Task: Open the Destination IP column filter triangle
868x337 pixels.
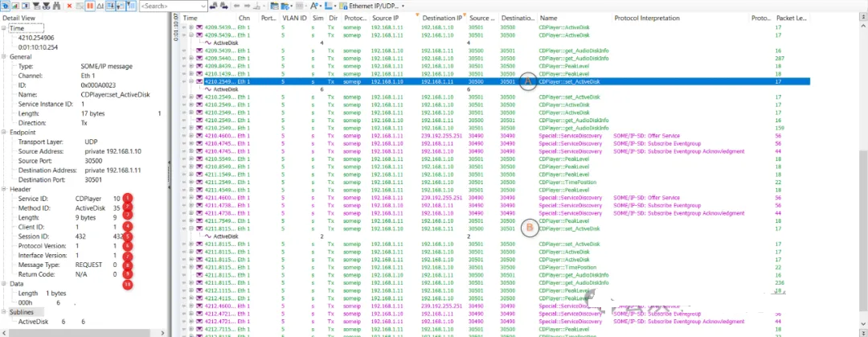Action: click(x=464, y=14)
